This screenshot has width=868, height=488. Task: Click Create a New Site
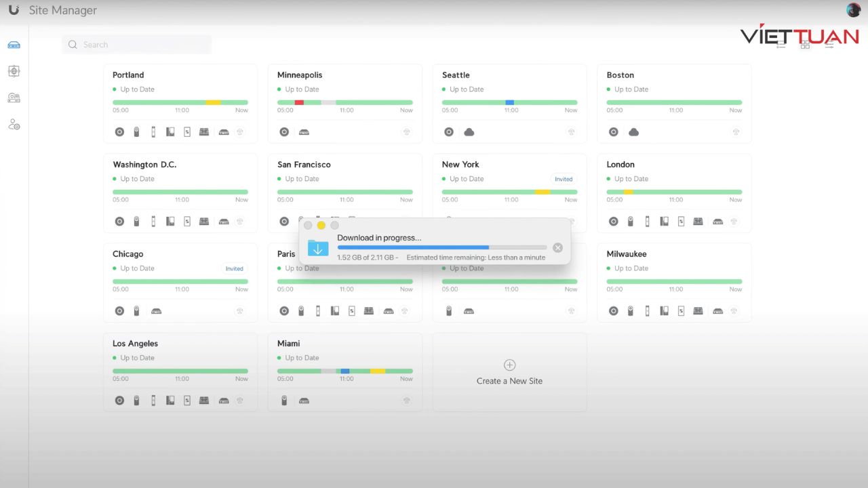click(509, 373)
